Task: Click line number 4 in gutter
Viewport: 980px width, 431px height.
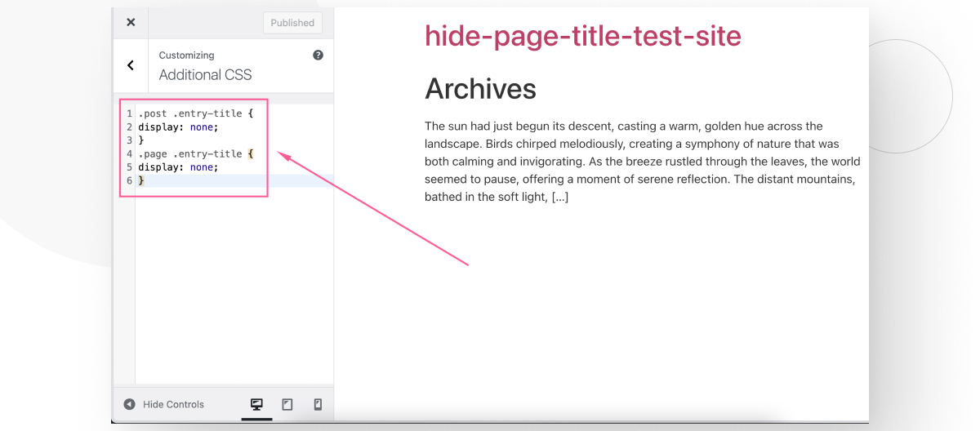Action: coord(129,153)
